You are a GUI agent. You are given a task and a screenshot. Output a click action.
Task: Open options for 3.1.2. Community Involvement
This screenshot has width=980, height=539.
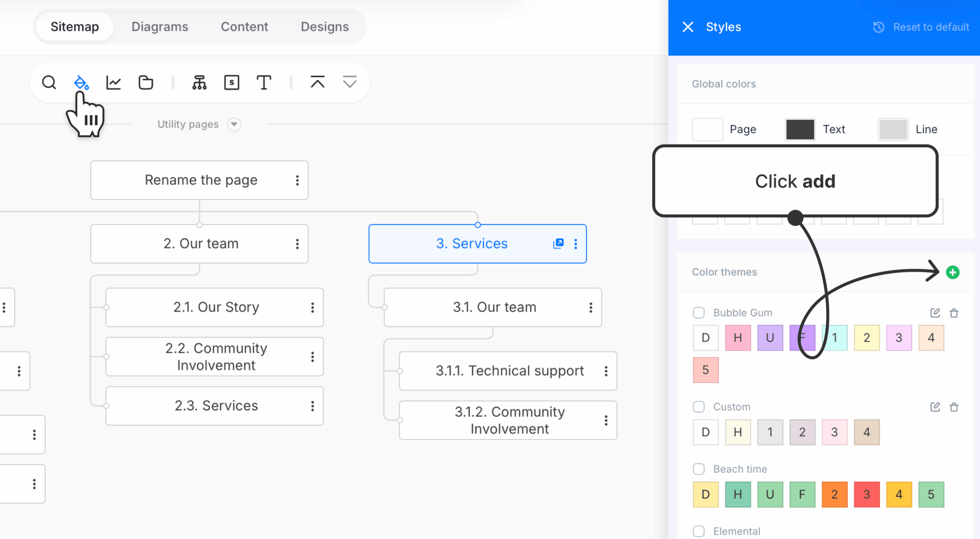click(x=606, y=421)
